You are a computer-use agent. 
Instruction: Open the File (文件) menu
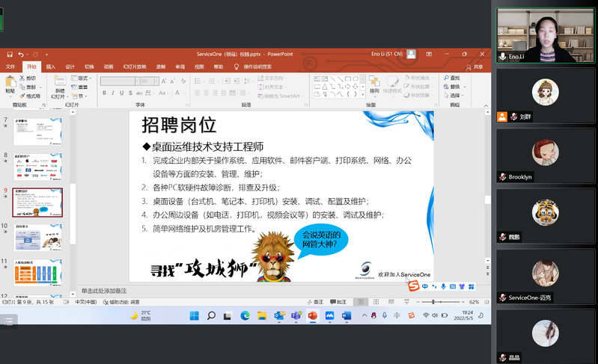coord(10,67)
